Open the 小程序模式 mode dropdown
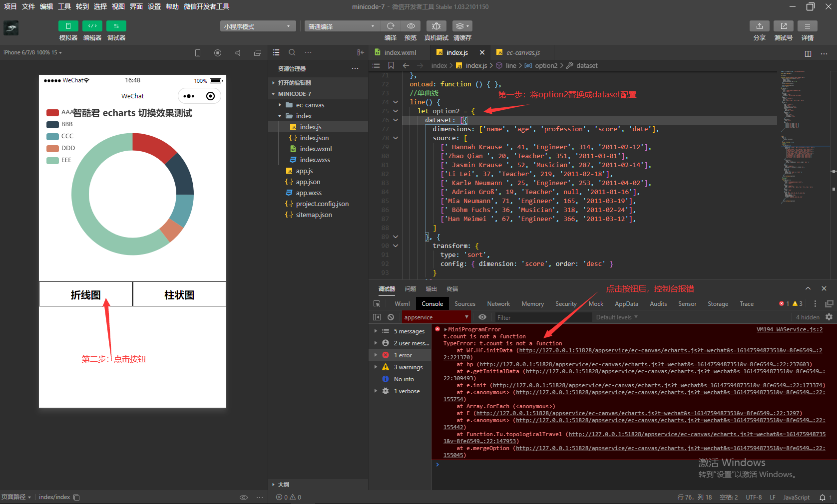This screenshot has width=837, height=504. pyautogui.click(x=258, y=26)
